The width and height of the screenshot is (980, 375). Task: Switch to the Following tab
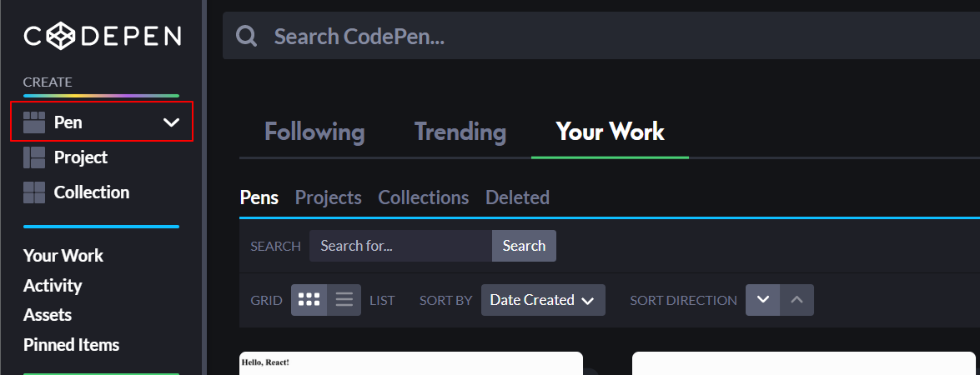click(314, 132)
